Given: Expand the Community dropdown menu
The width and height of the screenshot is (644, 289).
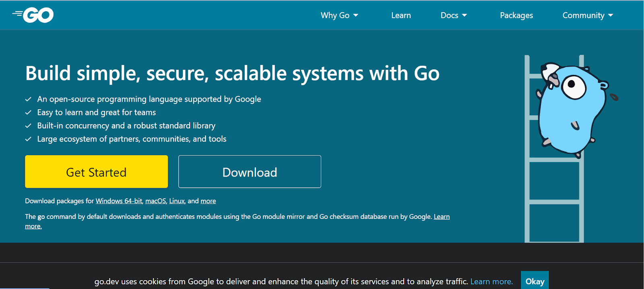Looking at the screenshot, I should [587, 15].
